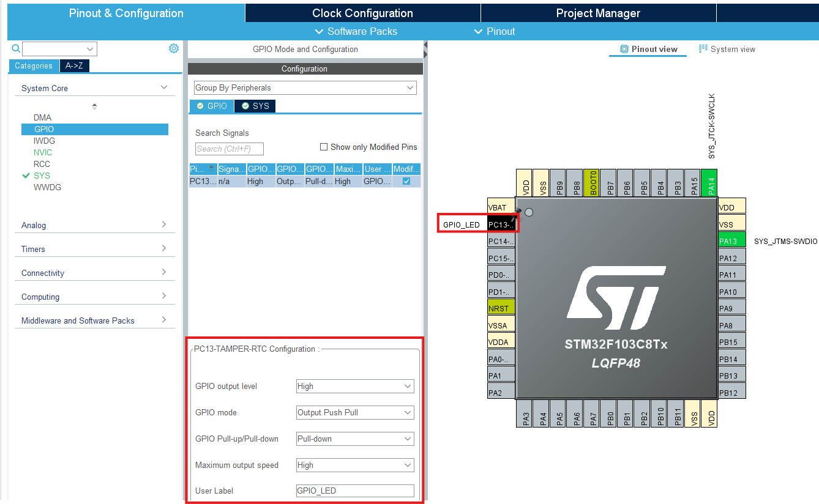Open the GPIO configuration tab
The height and width of the screenshot is (504, 819).
[x=212, y=106]
